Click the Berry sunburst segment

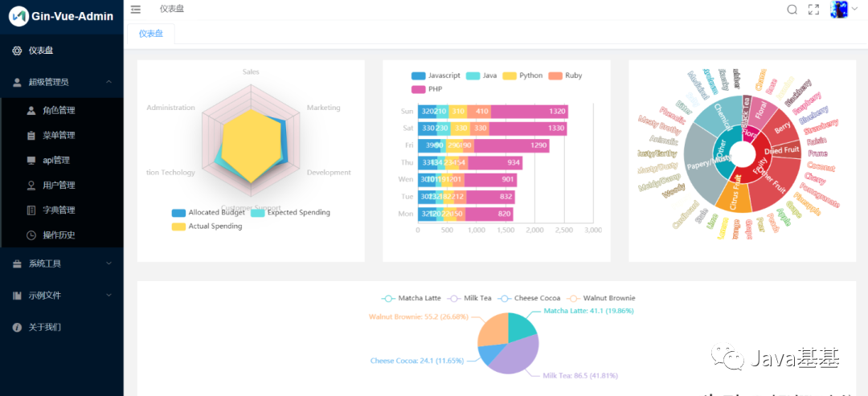point(783,129)
